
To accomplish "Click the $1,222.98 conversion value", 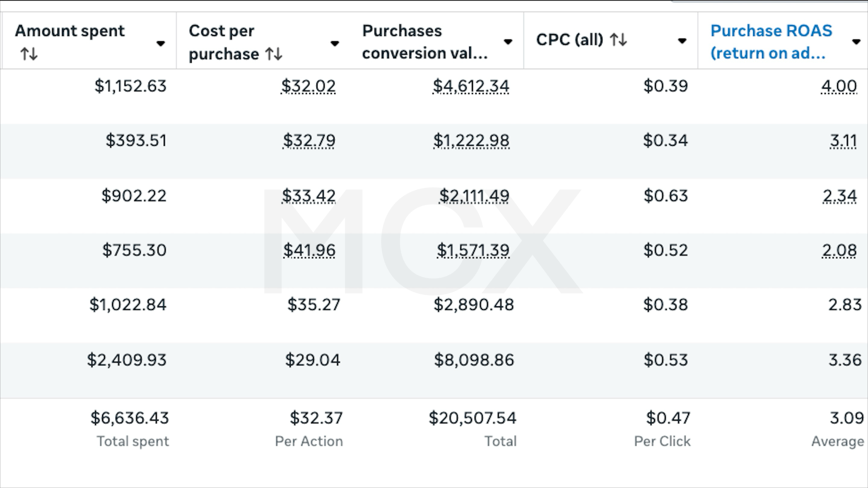I will [x=471, y=141].
